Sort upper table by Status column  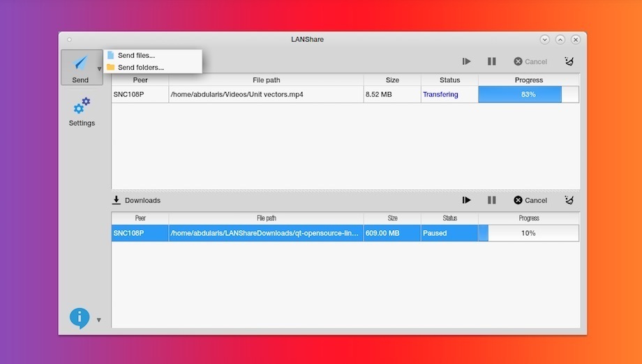(449, 79)
